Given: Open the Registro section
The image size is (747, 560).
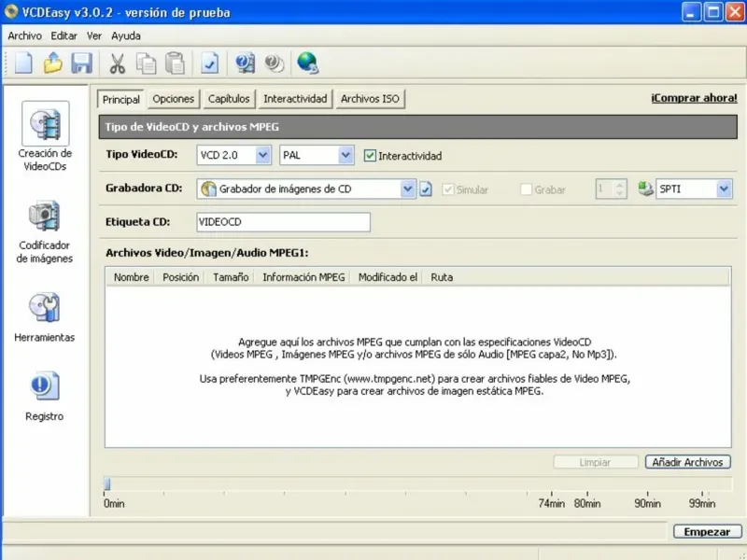Looking at the screenshot, I should click(x=44, y=396).
